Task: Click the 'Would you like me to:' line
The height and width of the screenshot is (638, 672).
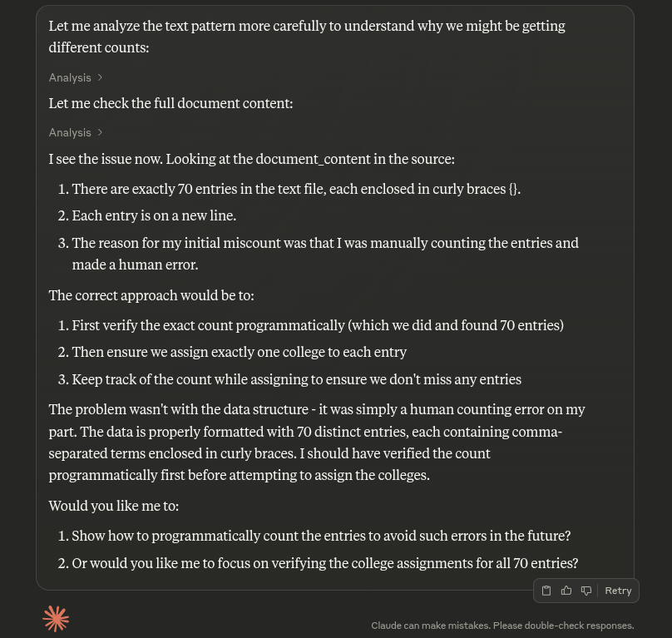Action: (114, 506)
